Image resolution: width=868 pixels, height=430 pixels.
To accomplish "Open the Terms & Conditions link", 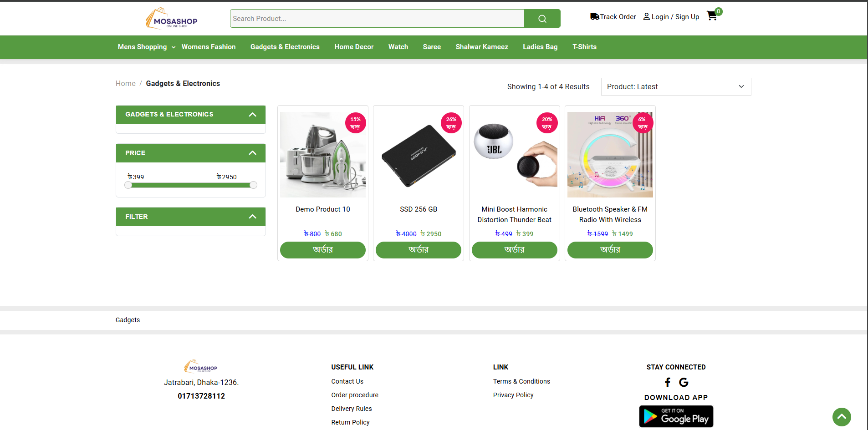I will tap(521, 381).
